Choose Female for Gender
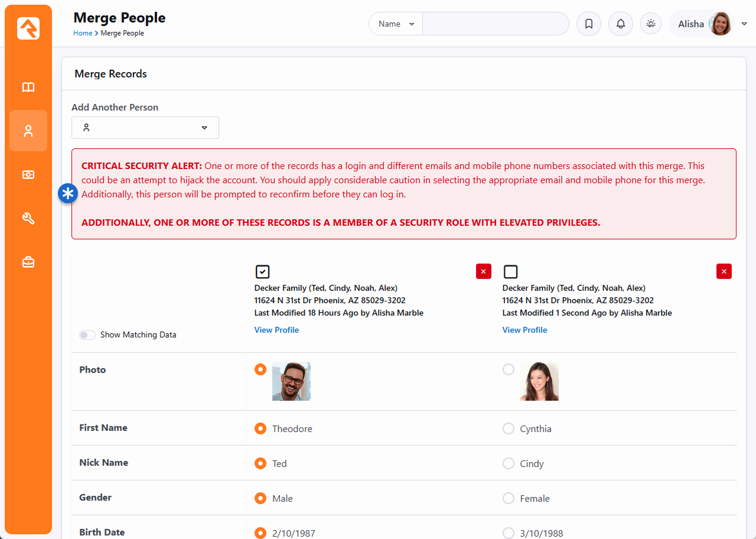 [x=509, y=498]
